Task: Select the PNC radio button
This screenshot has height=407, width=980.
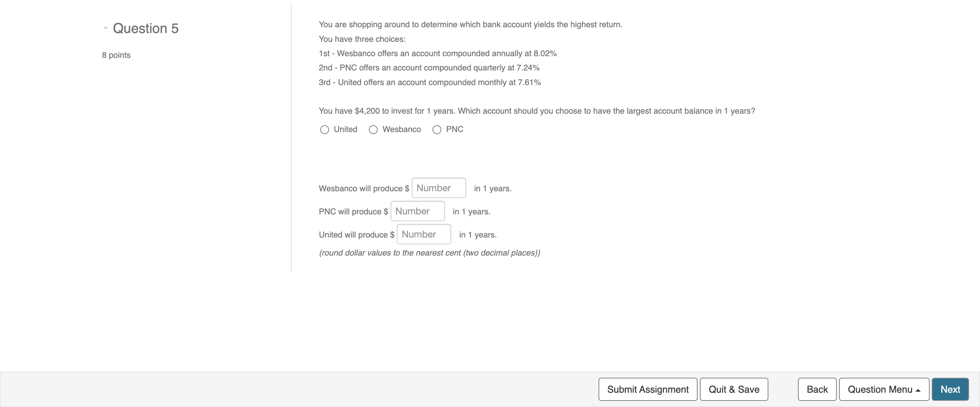Action: 436,130
